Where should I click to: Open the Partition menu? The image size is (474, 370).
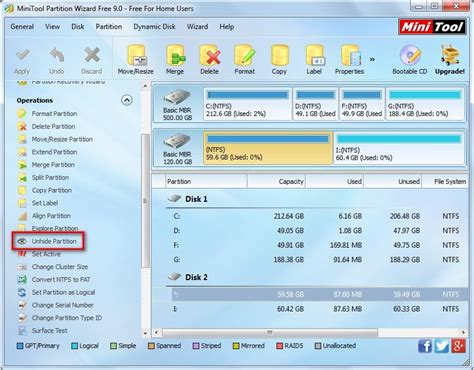pos(109,27)
